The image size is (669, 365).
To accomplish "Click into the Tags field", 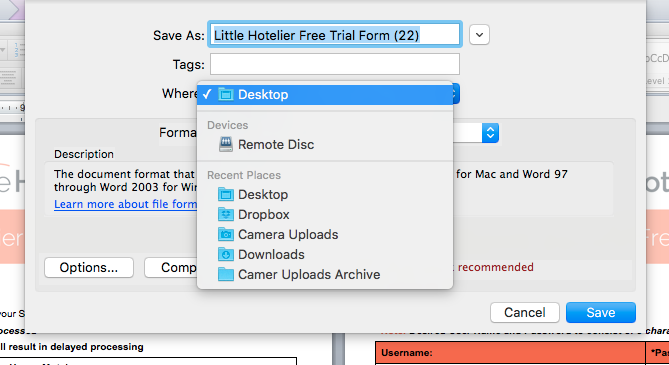I will click(x=334, y=64).
